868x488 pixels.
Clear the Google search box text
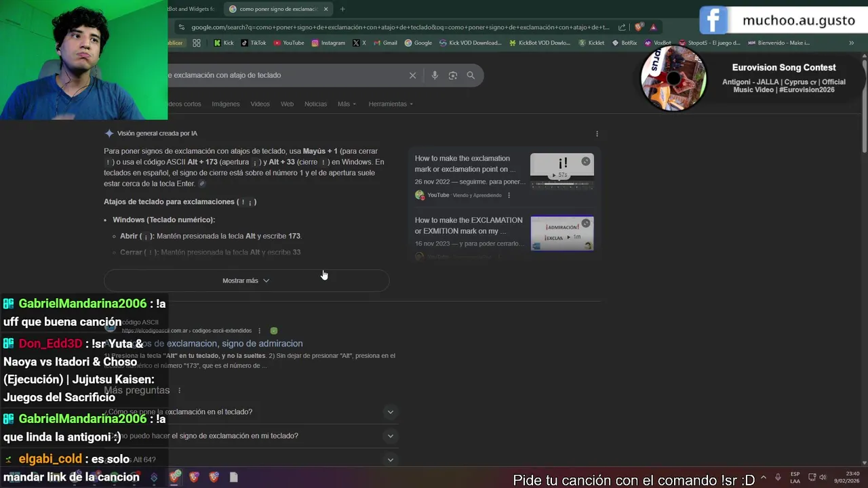(x=412, y=75)
